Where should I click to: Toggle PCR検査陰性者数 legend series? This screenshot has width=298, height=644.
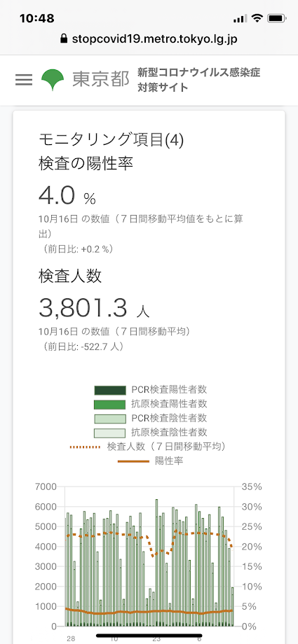pyautogui.click(x=151, y=418)
